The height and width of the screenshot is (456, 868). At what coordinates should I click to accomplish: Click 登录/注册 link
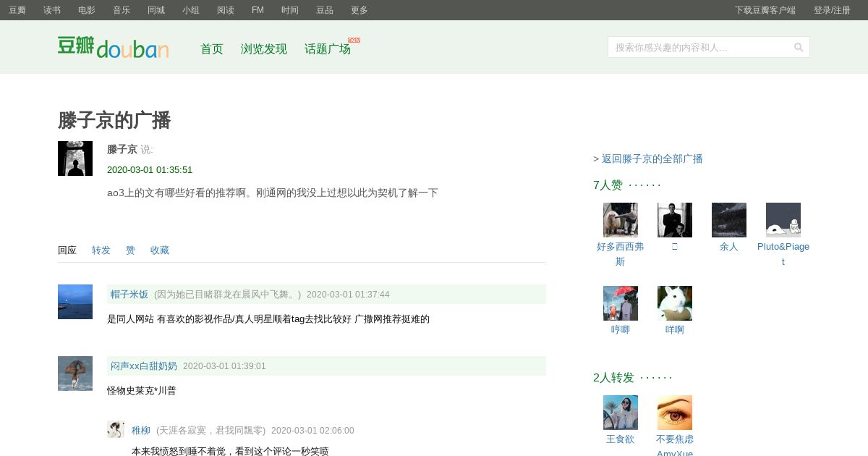click(x=832, y=10)
